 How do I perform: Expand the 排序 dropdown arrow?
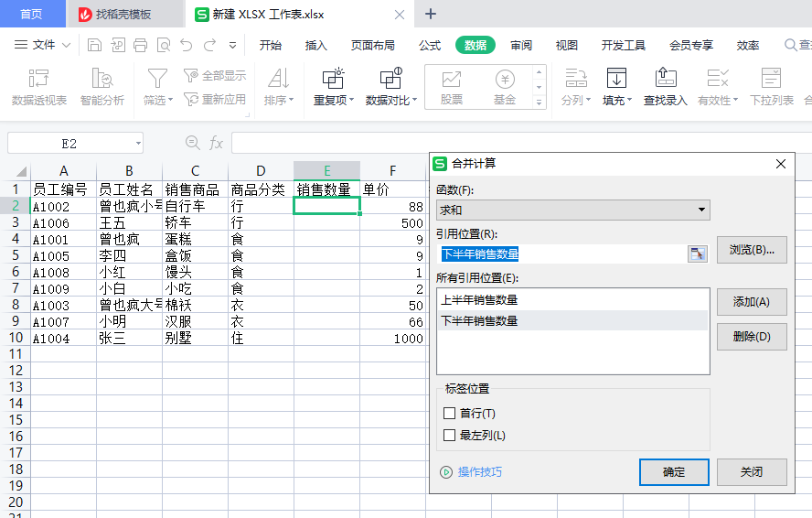291,100
